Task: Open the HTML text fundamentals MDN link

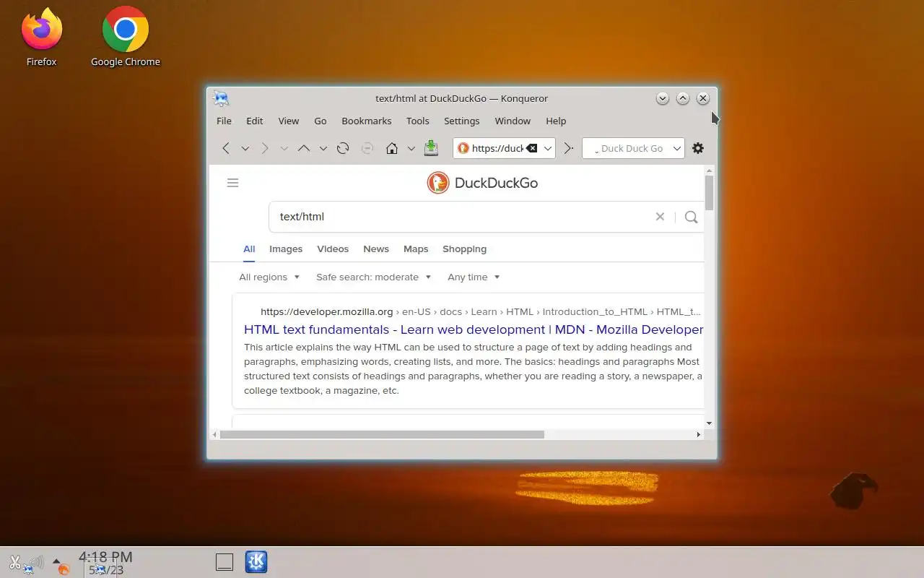Action: [474, 329]
